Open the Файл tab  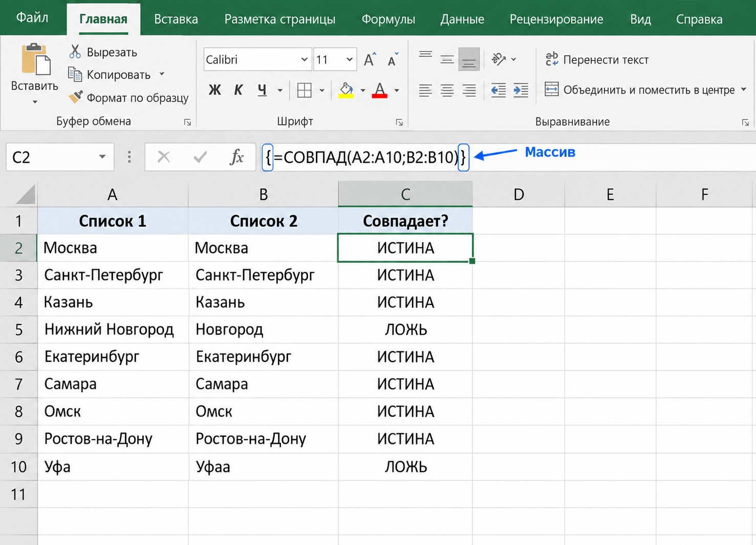coord(32,18)
